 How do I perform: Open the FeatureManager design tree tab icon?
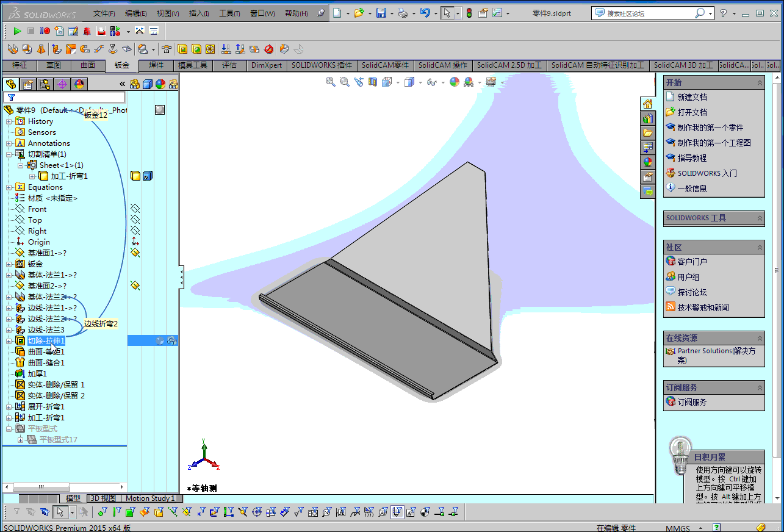[x=10, y=84]
